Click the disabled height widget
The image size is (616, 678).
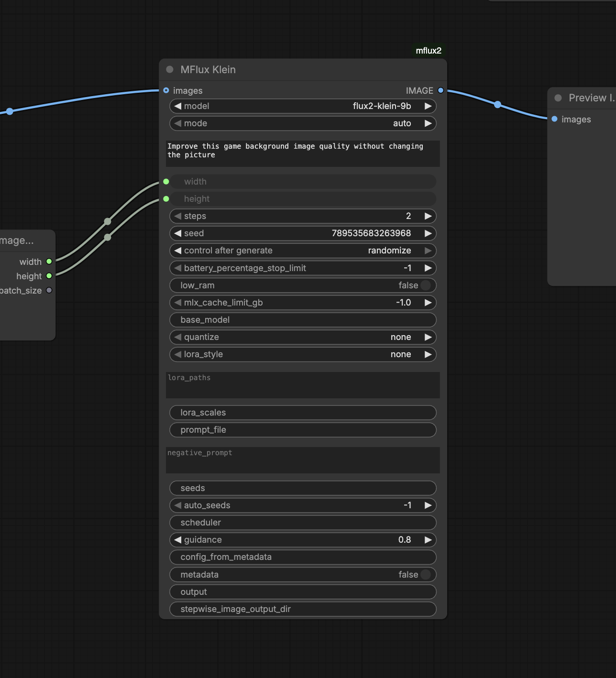click(303, 199)
